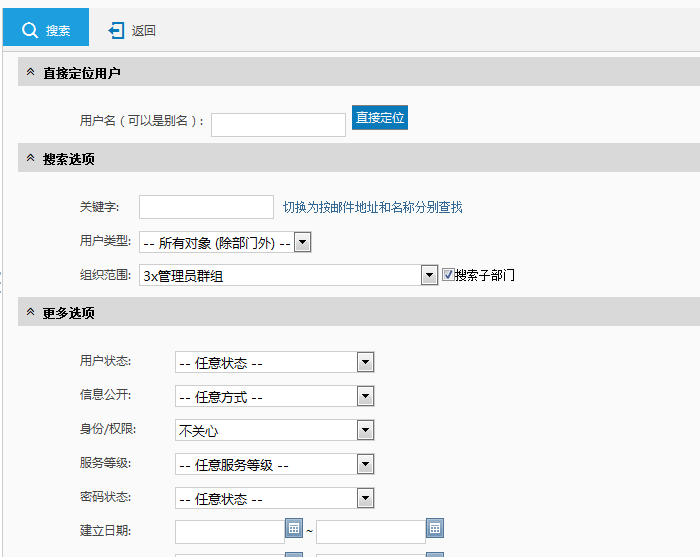The image size is (700, 557).
Task: Expand the 组织范围 dropdown list
Action: click(430, 275)
